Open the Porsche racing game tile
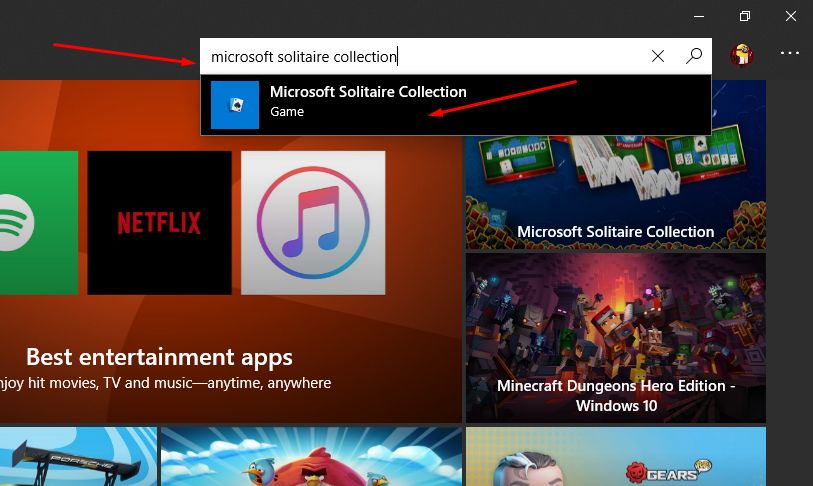813x486 pixels. tap(78, 456)
